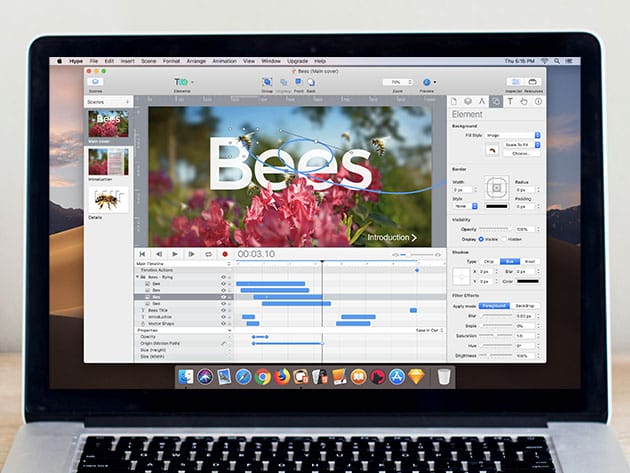This screenshot has height=473, width=630.
Task: Open the Animation menu
Action: point(224,61)
